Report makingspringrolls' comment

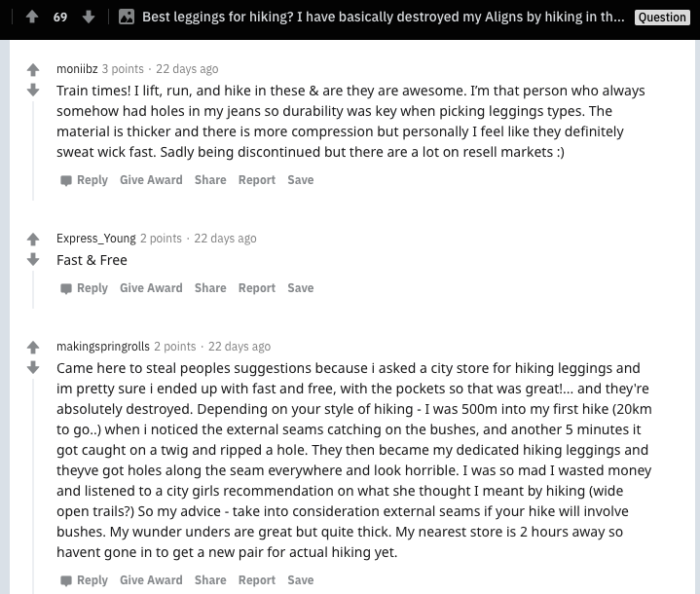[257, 580]
